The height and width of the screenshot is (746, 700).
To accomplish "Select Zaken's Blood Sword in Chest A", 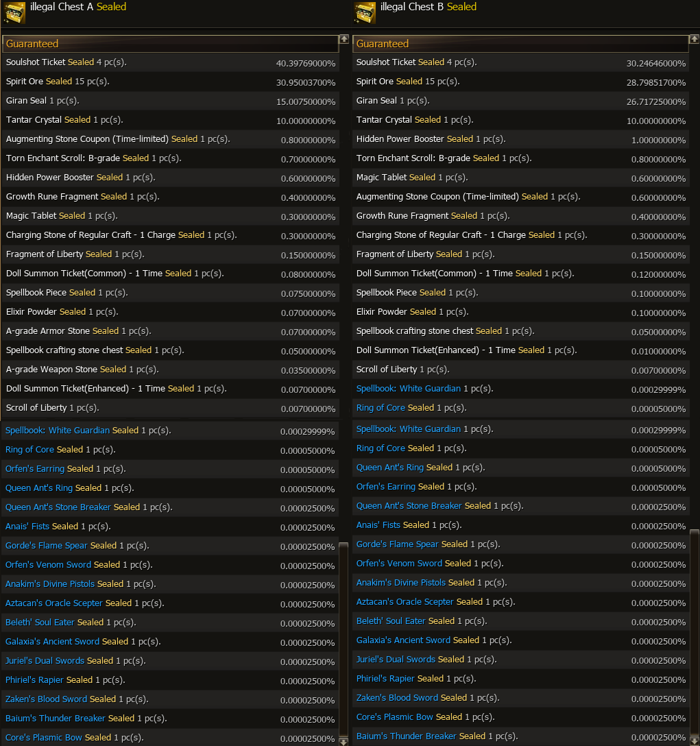I will (x=47, y=699).
